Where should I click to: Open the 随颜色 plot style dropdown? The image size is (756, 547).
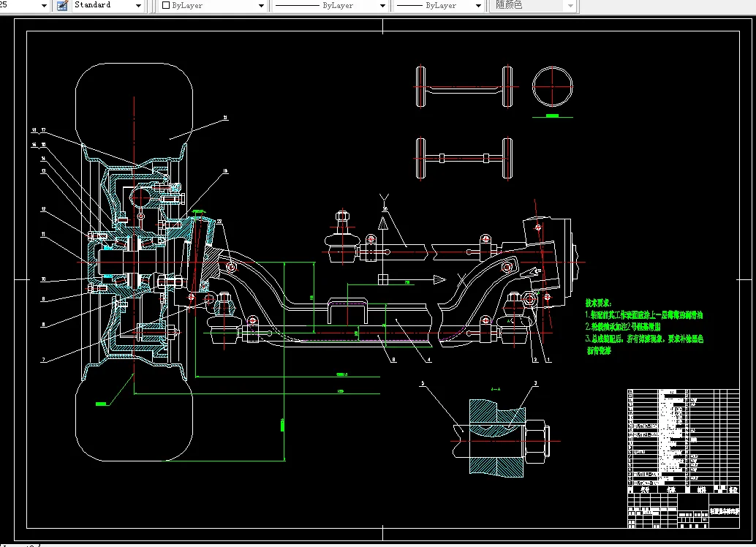click(570, 6)
